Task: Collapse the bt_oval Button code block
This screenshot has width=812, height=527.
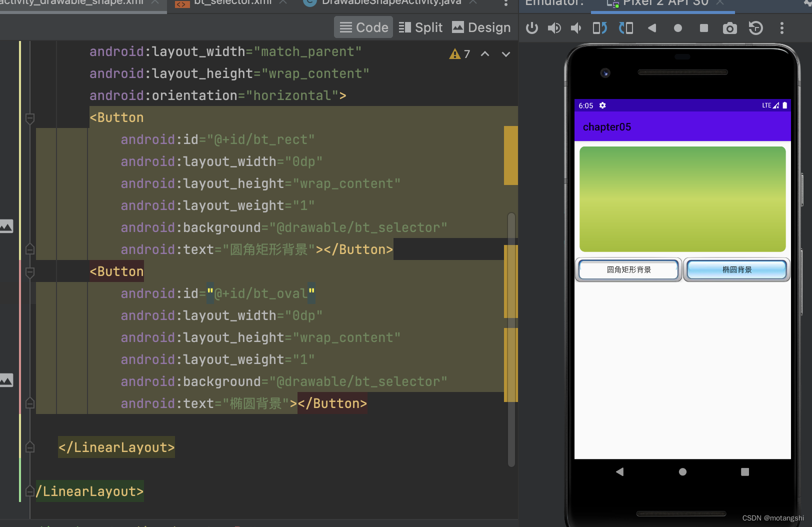Action: point(29,271)
